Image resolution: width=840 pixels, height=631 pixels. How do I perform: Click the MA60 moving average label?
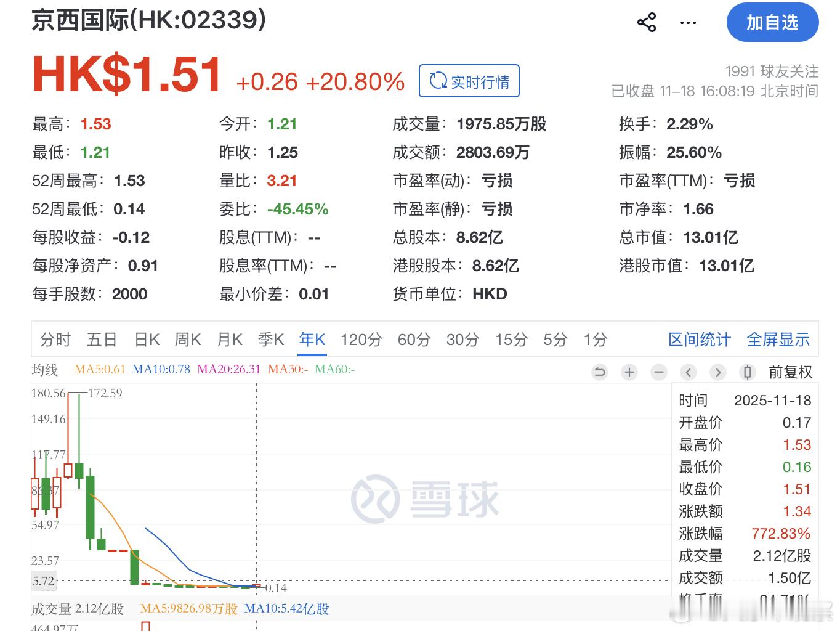pos(334,369)
